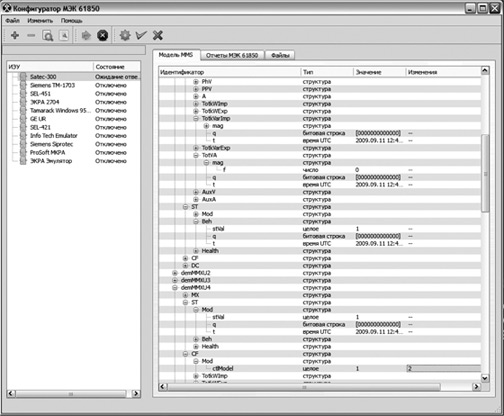Collapse the demMMXU4 node

[x=175, y=287]
